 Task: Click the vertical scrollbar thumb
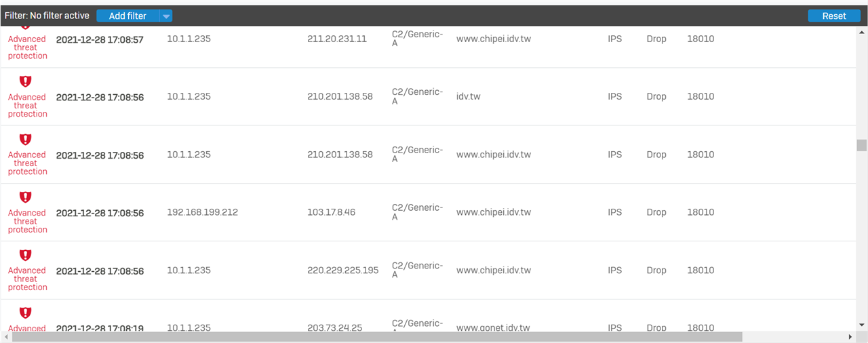(862, 145)
